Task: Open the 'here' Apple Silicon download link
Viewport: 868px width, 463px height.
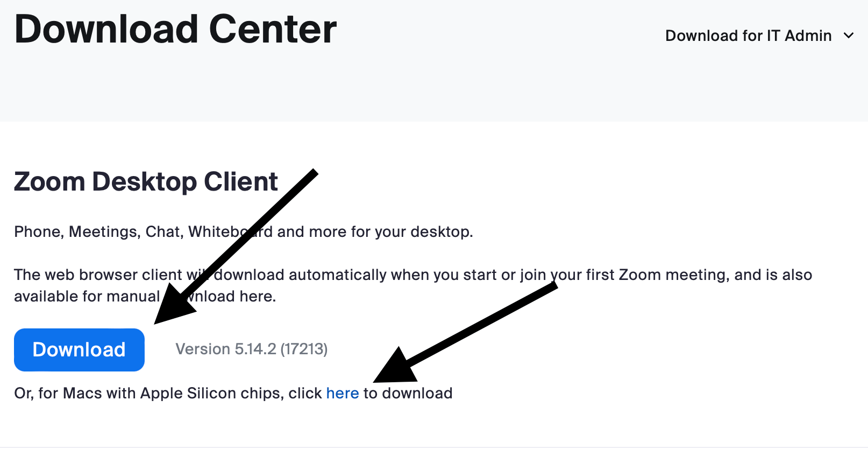Action: [x=343, y=393]
